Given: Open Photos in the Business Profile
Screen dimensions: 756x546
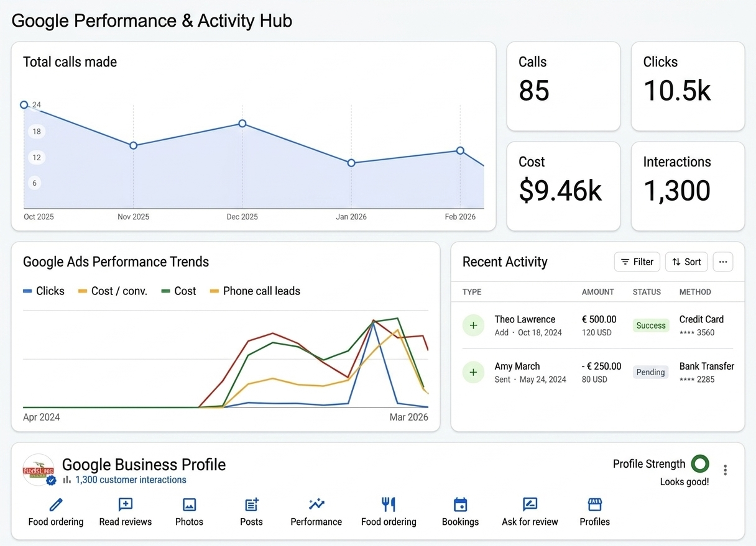Looking at the screenshot, I should pyautogui.click(x=189, y=504).
